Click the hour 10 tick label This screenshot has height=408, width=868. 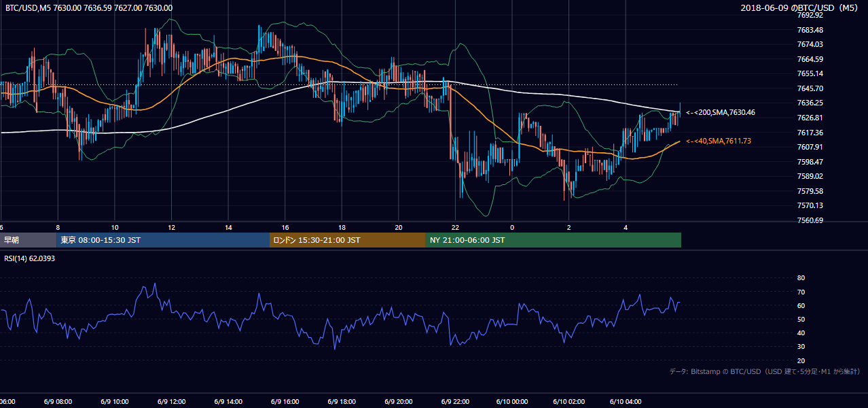115,228
